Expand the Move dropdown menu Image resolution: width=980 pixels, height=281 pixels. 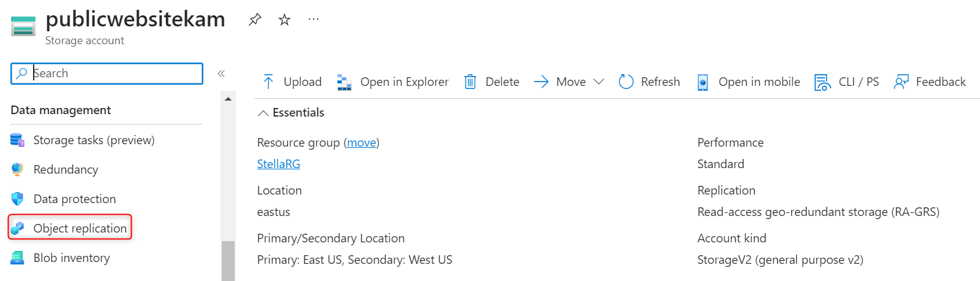pos(598,82)
